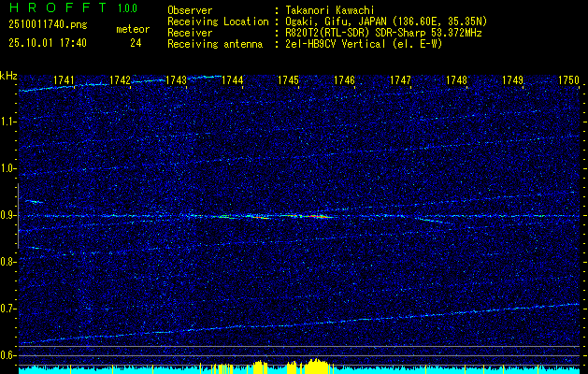Select the 1743 time axis label

(x=176, y=81)
